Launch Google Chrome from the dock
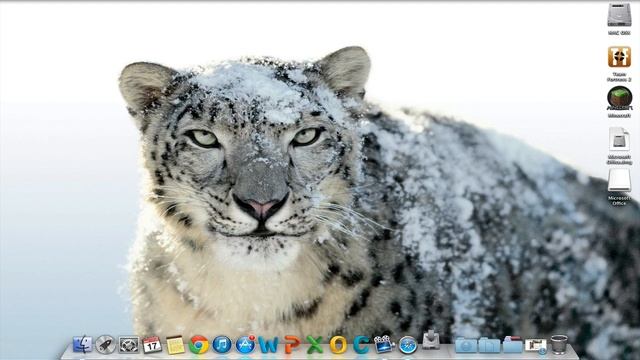 (198, 345)
